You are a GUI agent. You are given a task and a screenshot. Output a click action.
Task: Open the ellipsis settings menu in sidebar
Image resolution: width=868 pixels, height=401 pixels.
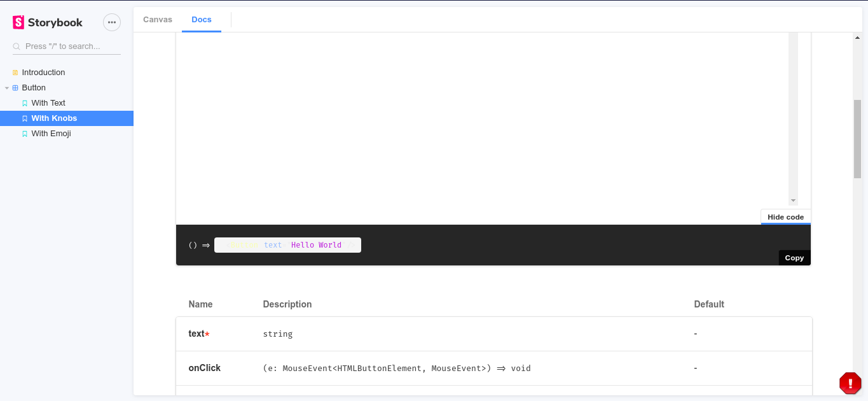point(112,22)
